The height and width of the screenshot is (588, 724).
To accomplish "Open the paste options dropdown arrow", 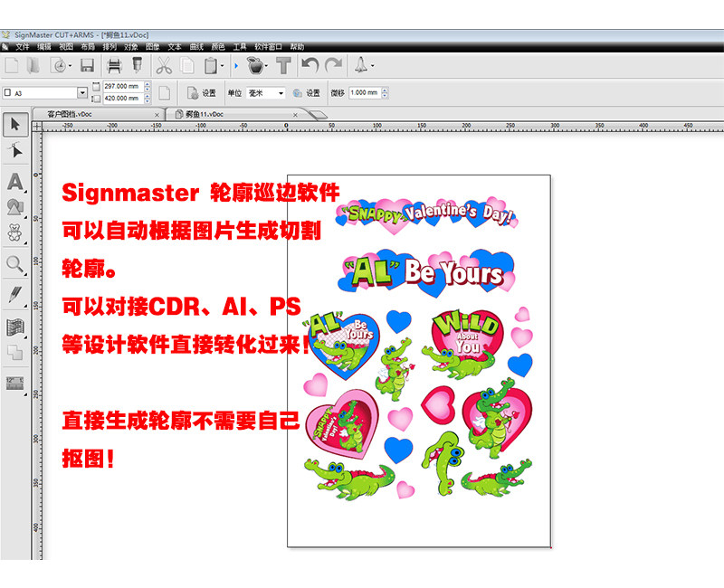I will point(222,66).
